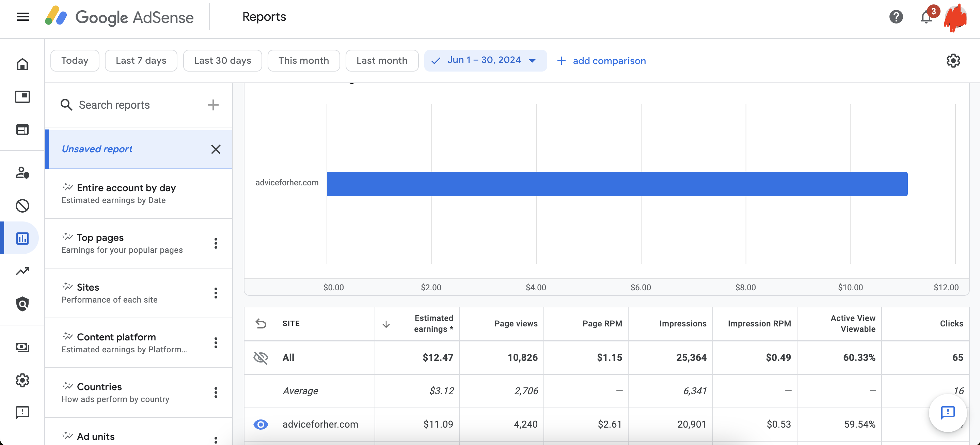Screen dimensions: 980x445
Task: Open Payments sidebar icon
Action: [22, 347]
